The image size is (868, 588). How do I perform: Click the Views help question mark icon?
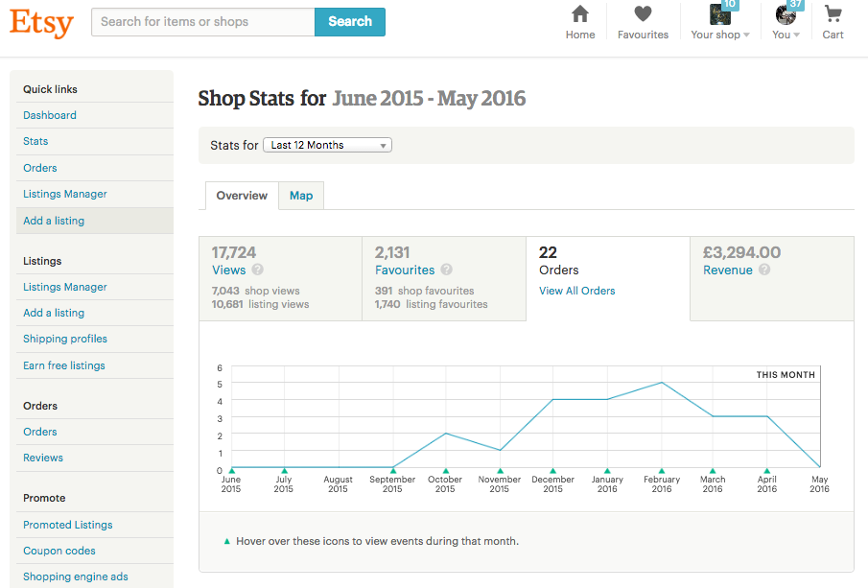coord(258,270)
